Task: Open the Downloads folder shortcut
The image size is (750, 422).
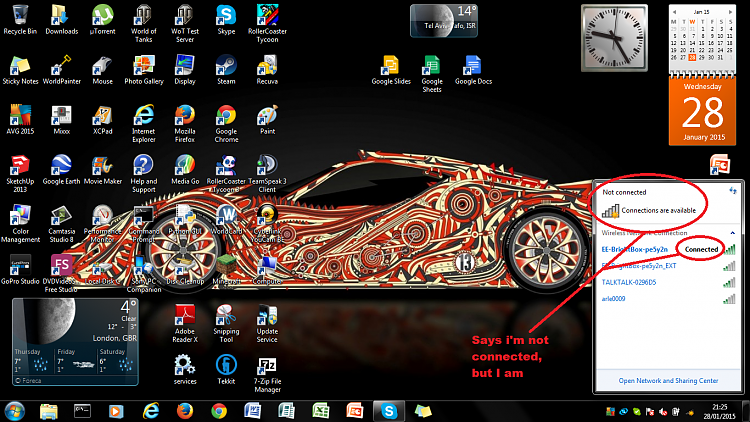Action: tap(61, 20)
